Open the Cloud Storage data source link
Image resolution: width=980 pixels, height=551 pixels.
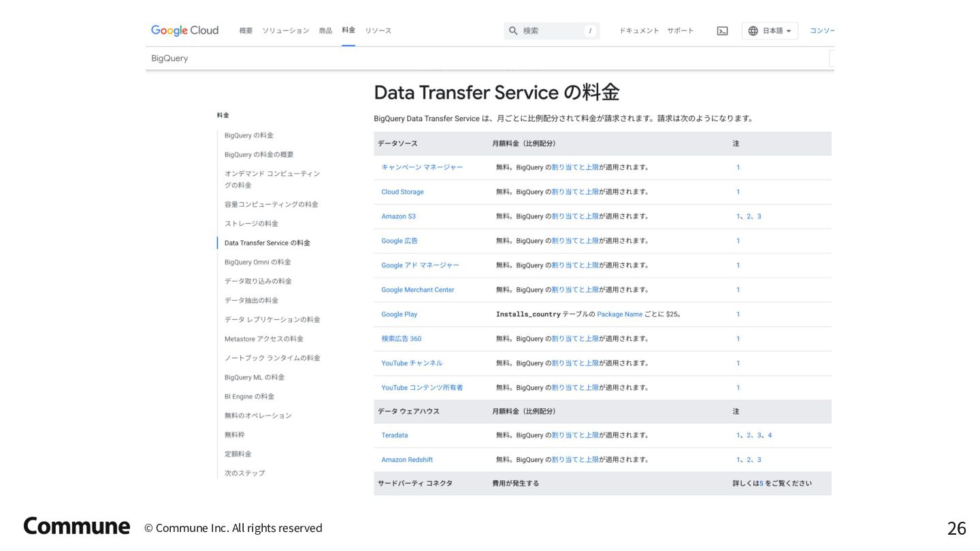click(x=402, y=192)
